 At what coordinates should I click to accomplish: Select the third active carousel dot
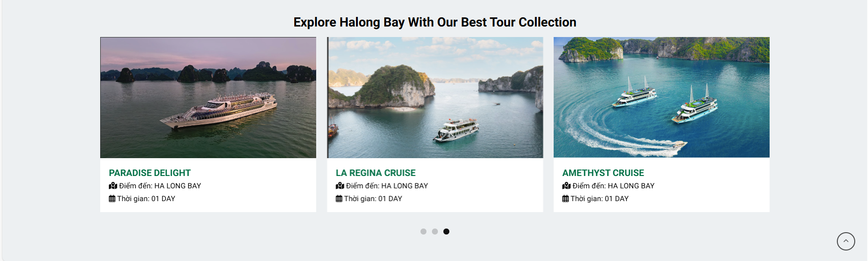tap(446, 232)
